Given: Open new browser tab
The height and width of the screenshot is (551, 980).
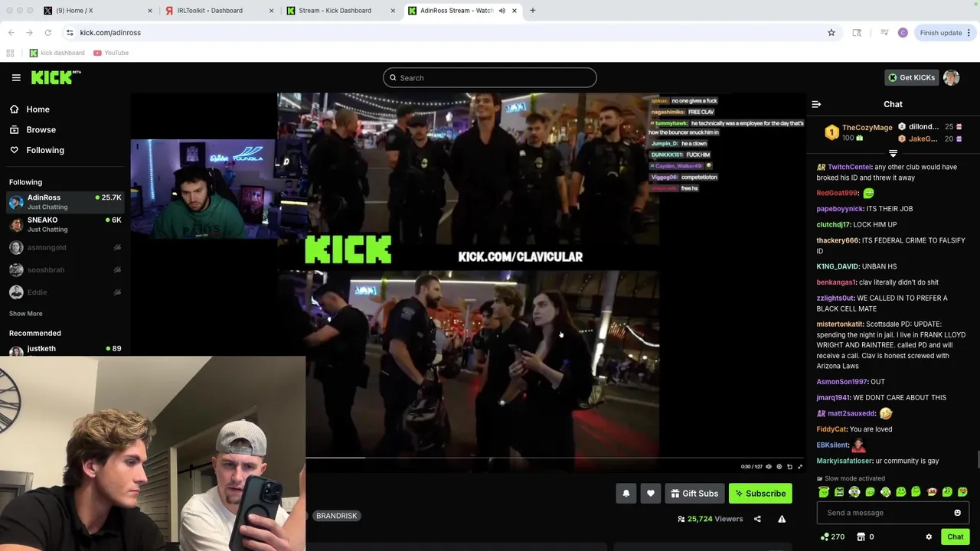Looking at the screenshot, I should click(x=533, y=11).
